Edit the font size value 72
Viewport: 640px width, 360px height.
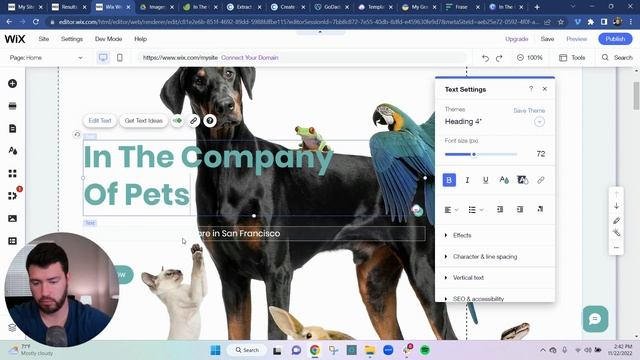pos(541,154)
